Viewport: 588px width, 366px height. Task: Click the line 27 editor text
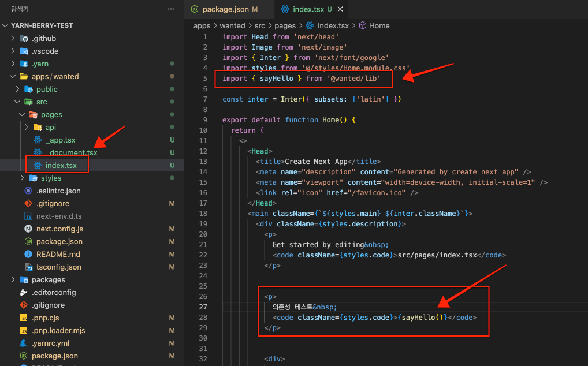pos(304,307)
